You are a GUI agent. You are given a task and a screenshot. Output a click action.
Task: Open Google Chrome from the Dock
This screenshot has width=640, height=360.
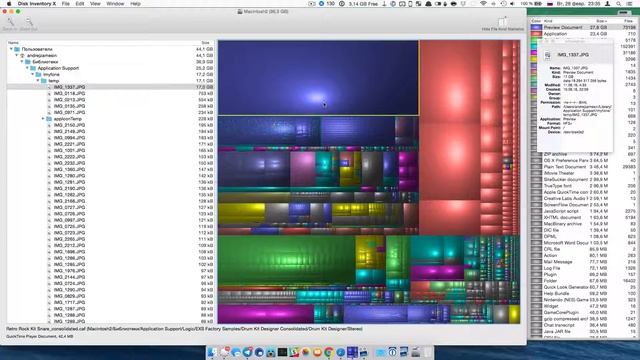[329, 352]
